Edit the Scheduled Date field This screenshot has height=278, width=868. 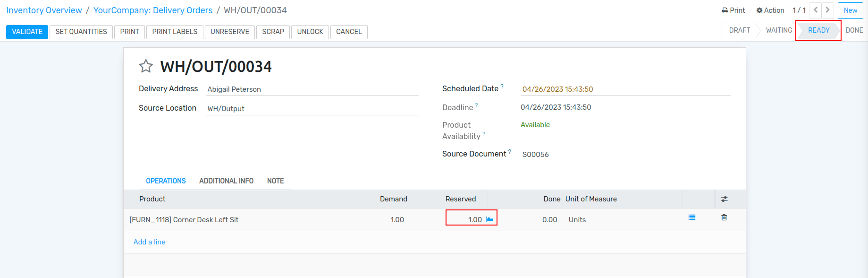point(625,89)
